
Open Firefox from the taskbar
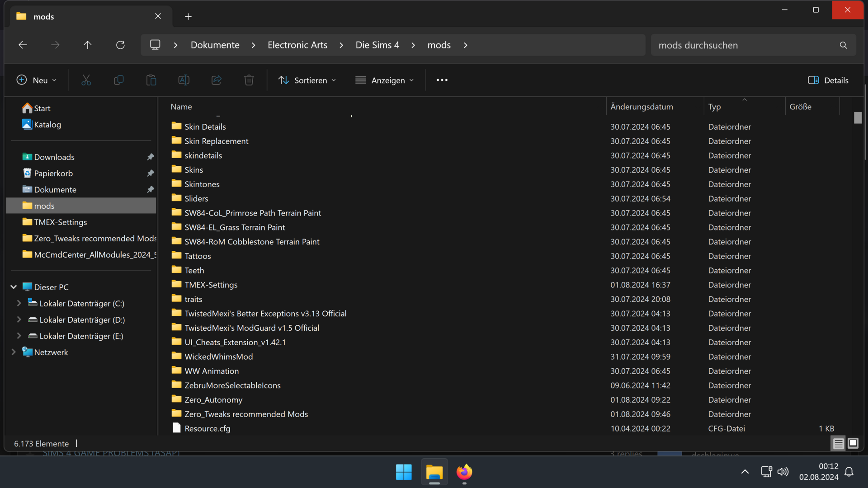[x=464, y=472]
